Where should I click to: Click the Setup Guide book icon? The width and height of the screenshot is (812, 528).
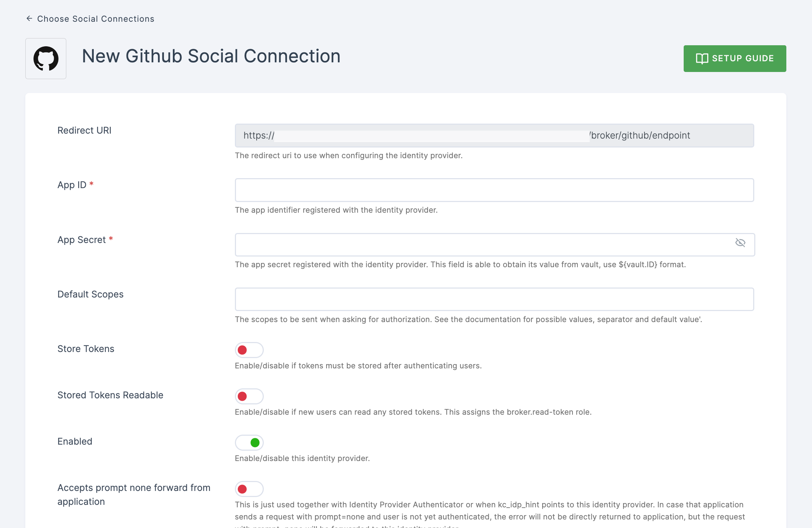click(x=702, y=58)
